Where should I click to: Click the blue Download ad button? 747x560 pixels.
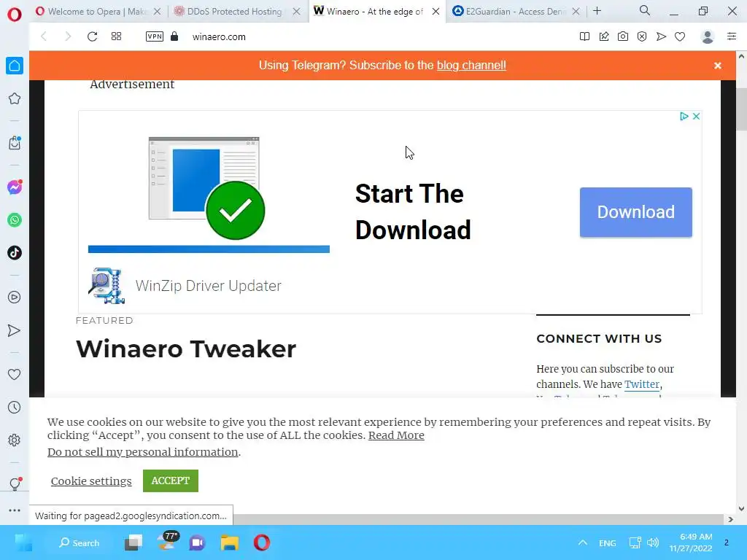(x=635, y=212)
